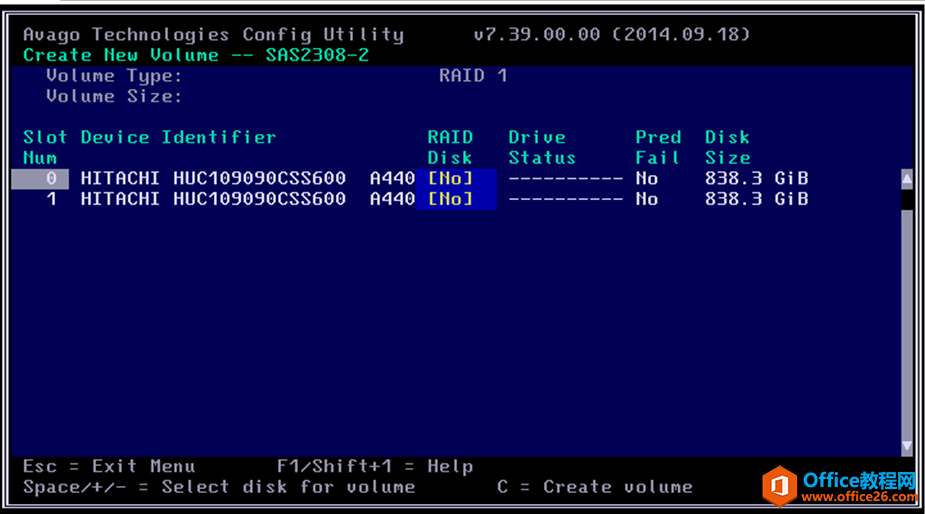
Task: Toggle RAID Disk [No] for slot 0
Action: click(x=451, y=179)
